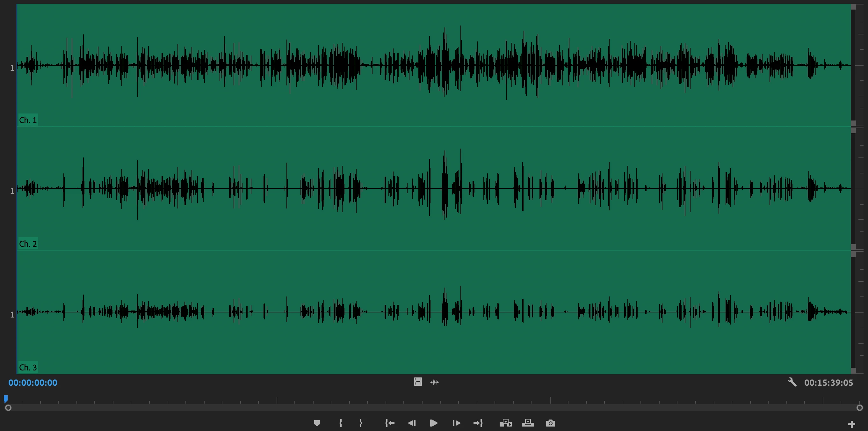Click the Drag Video Only filmstrip icon

pos(418,382)
